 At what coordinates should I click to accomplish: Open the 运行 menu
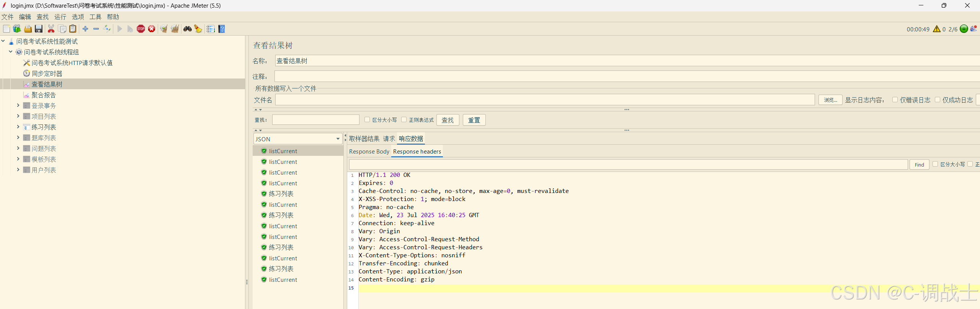pos(60,17)
